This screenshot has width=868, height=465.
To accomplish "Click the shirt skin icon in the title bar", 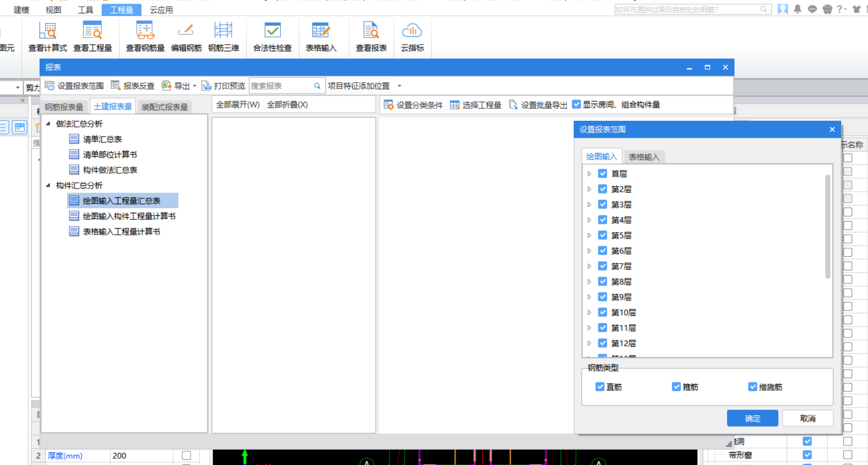I will [x=857, y=9].
